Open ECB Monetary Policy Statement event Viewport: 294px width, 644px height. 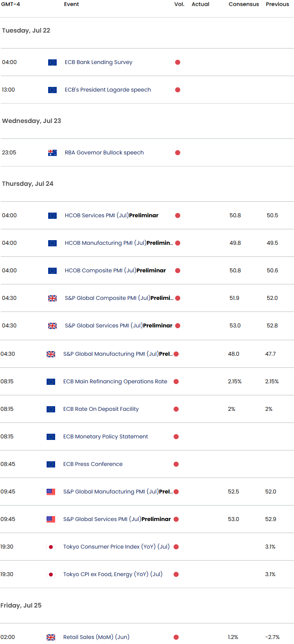tap(105, 437)
